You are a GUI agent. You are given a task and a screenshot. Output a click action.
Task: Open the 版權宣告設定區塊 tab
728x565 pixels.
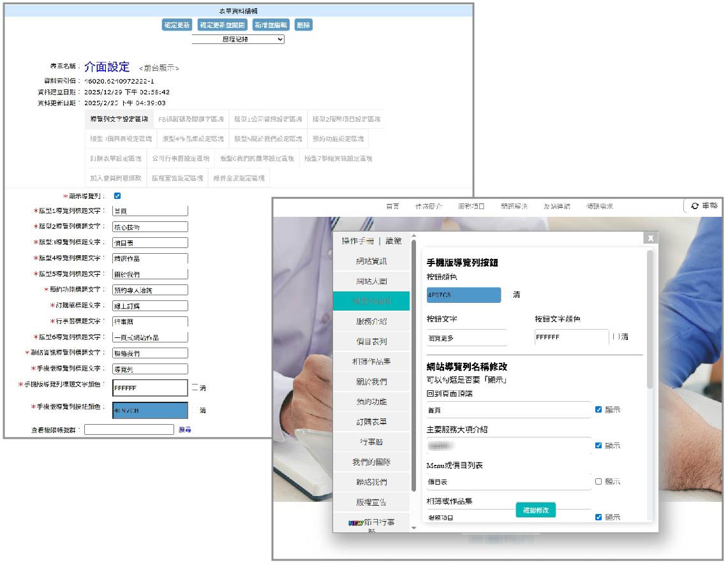click(177, 178)
